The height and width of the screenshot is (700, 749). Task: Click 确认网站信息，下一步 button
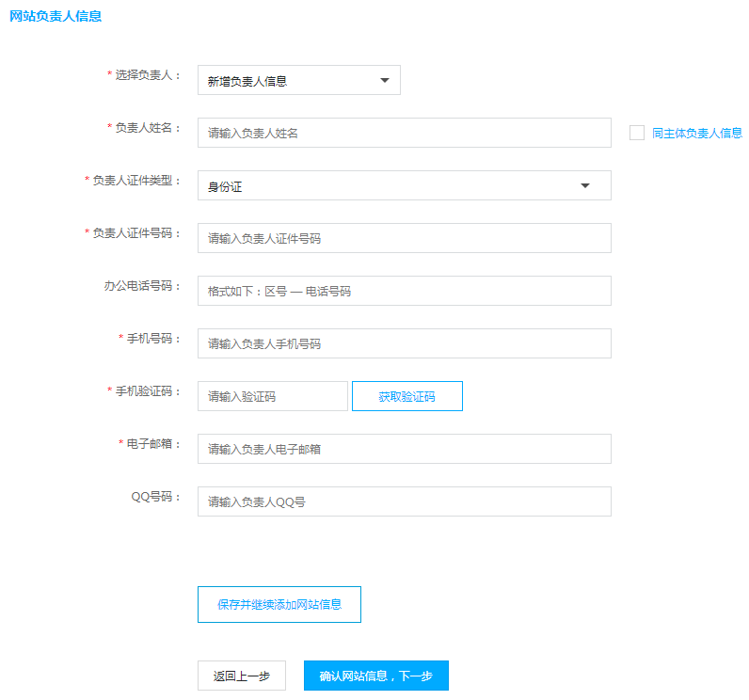pyautogui.click(x=376, y=676)
